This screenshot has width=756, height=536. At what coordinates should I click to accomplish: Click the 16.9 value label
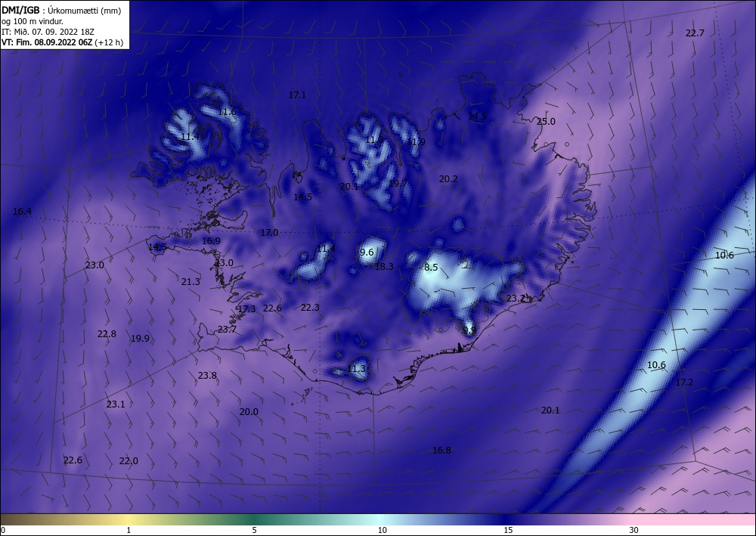pyautogui.click(x=211, y=240)
